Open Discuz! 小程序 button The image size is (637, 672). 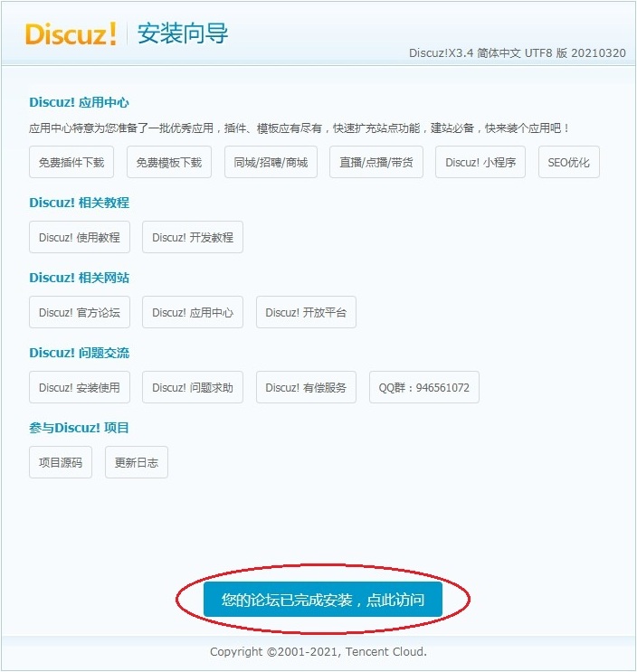tap(480, 162)
